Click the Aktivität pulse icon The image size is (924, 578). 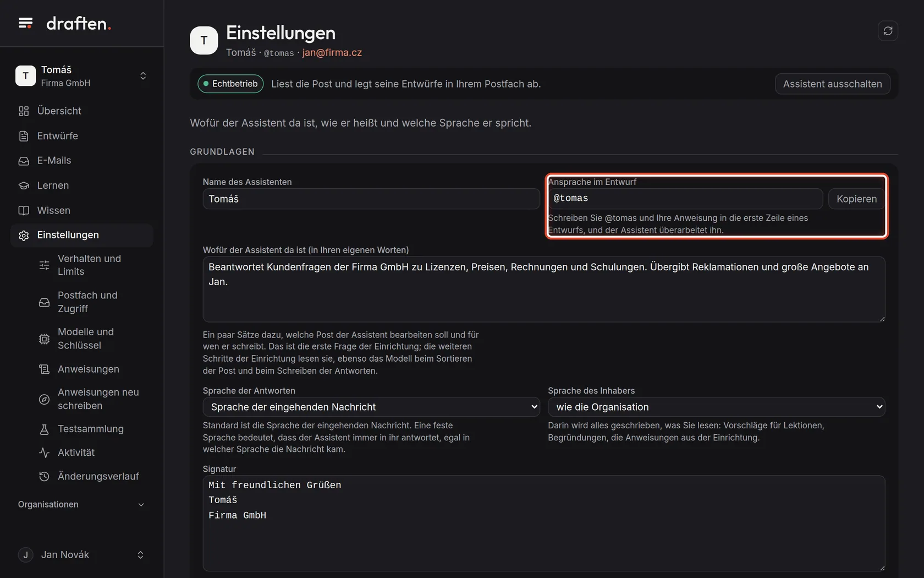pos(45,453)
